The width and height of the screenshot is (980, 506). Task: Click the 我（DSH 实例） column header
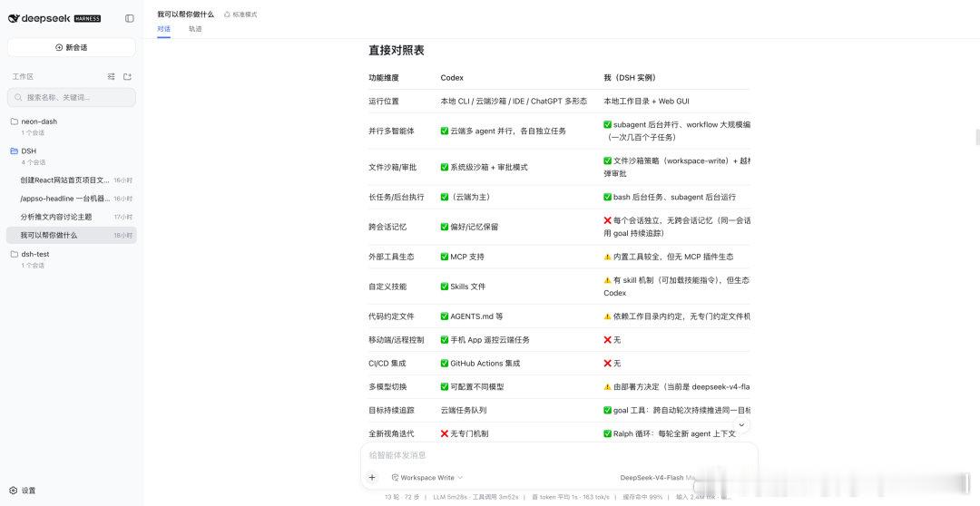(x=630, y=77)
